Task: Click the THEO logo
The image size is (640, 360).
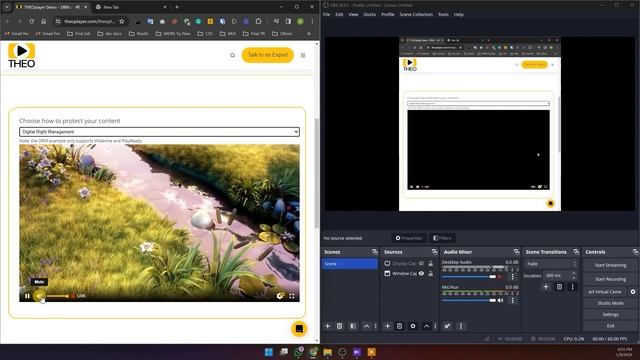Action: tap(22, 55)
